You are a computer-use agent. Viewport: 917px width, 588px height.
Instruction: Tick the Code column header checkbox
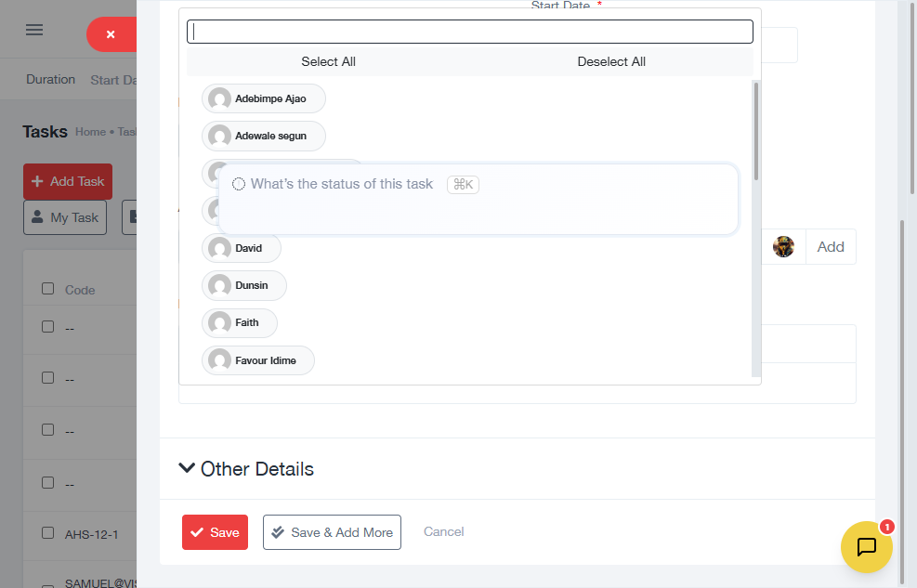pos(48,289)
